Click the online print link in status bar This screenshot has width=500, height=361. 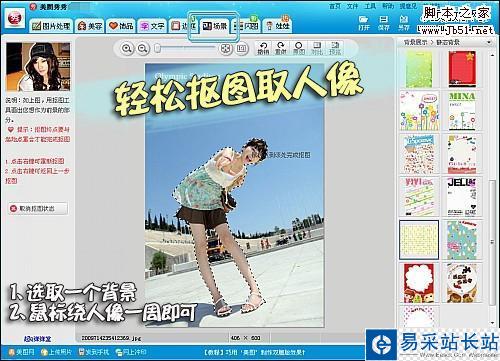coord(131,352)
